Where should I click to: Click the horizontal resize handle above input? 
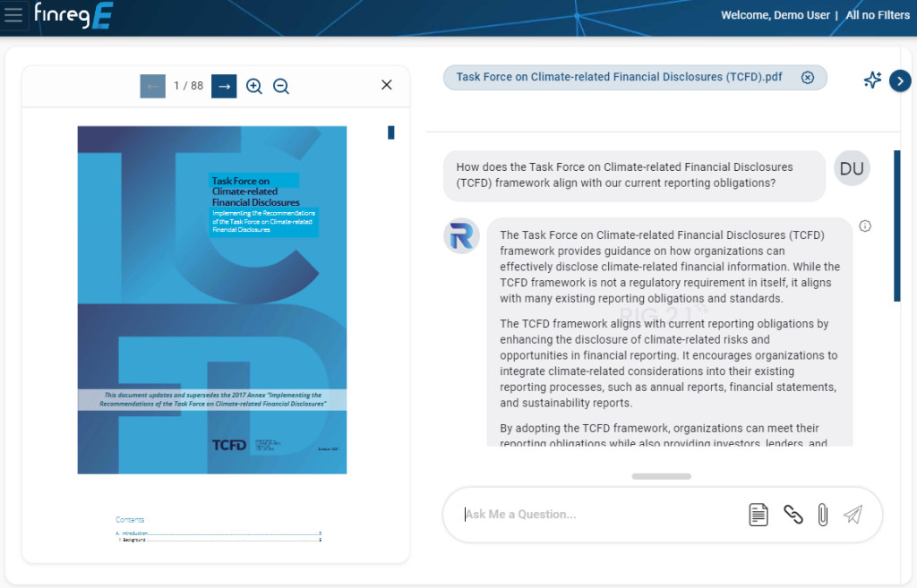662,476
